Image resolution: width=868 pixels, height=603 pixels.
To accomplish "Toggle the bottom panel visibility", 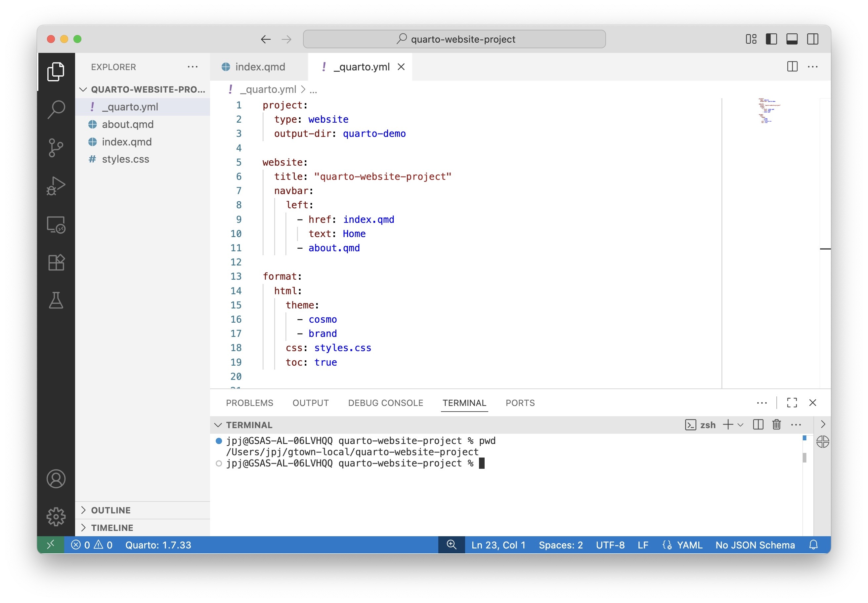I will click(x=792, y=39).
